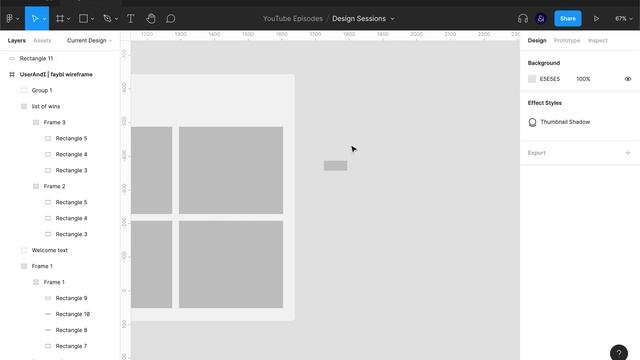Viewport: 640px width, 360px height.
Task: Switch to the Layers tab
Action: (x=17, y=40)
